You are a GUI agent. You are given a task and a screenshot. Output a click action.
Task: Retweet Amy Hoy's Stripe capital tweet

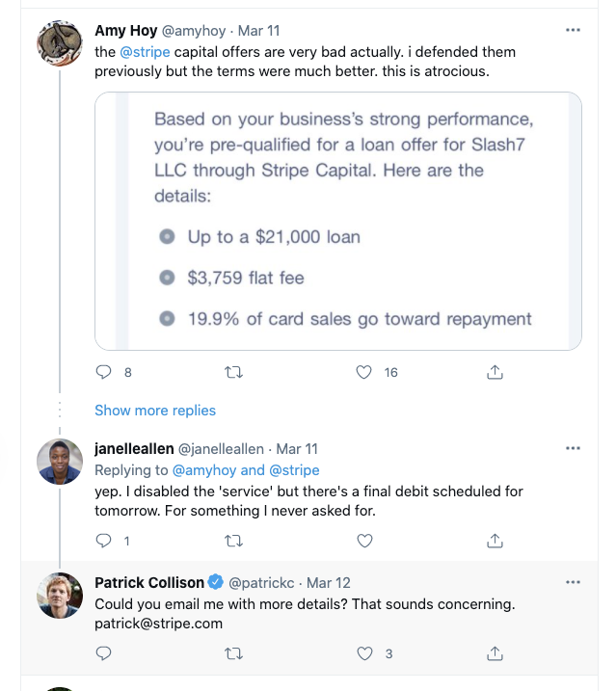[233, 373]
